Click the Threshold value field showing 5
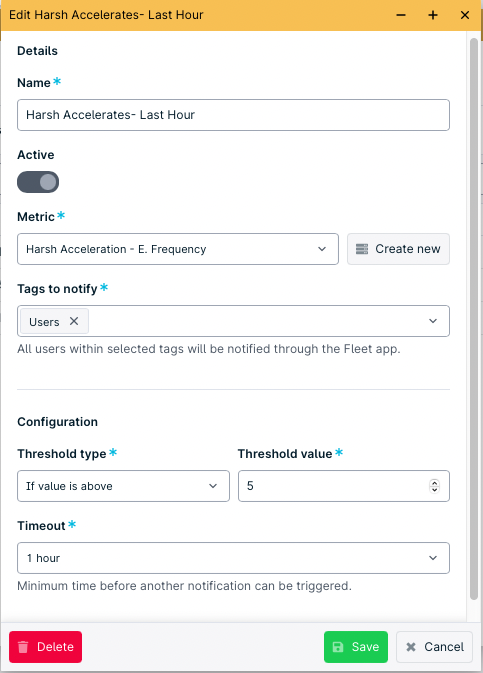Screen dimensions: 483x673 (x=343, y=486)
